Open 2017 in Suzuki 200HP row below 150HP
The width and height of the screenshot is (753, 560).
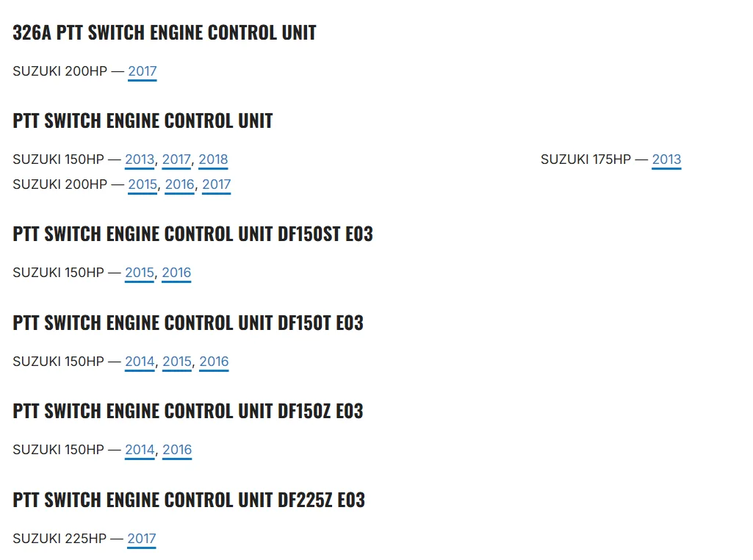(217, 184)
